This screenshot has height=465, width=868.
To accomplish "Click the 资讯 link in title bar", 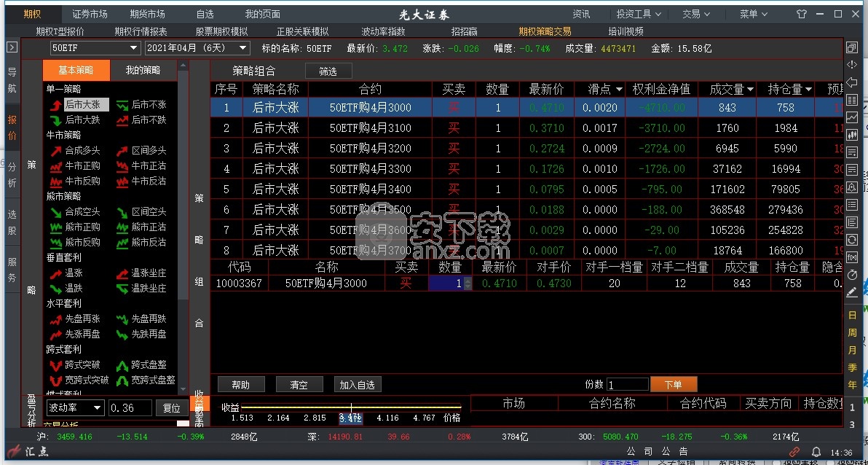I will (580, 14).
